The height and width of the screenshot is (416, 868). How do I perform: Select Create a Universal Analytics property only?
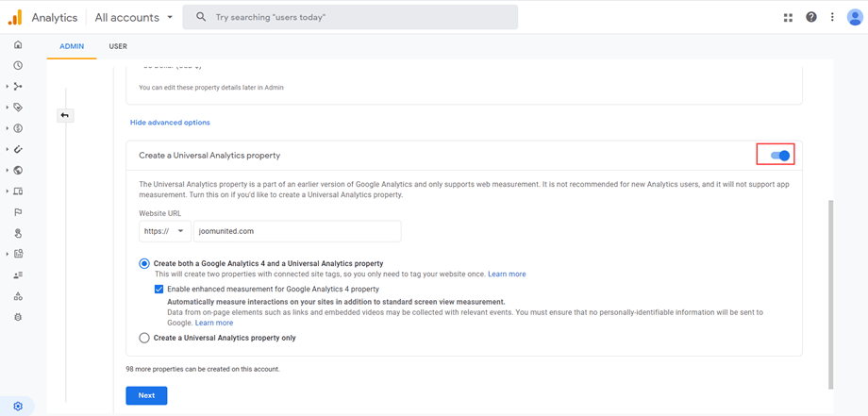pos(144,338)
